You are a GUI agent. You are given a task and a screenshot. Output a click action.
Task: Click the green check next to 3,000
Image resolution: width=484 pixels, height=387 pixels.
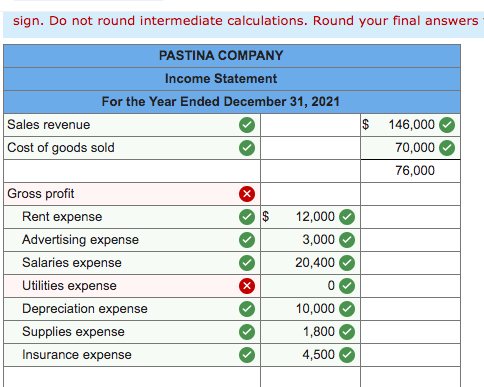(347, 240)
